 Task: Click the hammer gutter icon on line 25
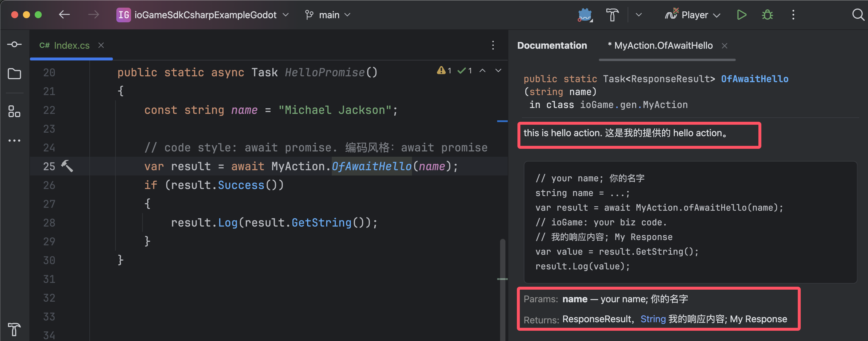pyautogui.click(x=67, y=166)
